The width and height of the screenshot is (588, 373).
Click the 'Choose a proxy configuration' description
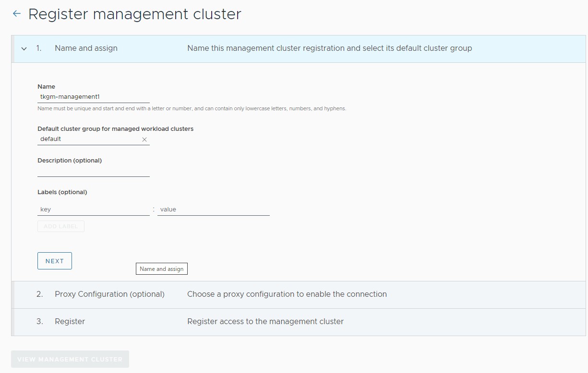287,294
